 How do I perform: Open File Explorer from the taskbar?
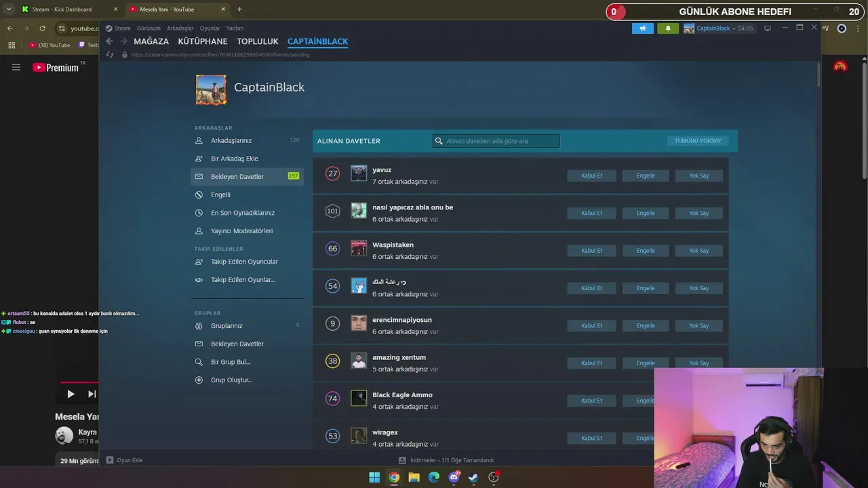point(414,477)
